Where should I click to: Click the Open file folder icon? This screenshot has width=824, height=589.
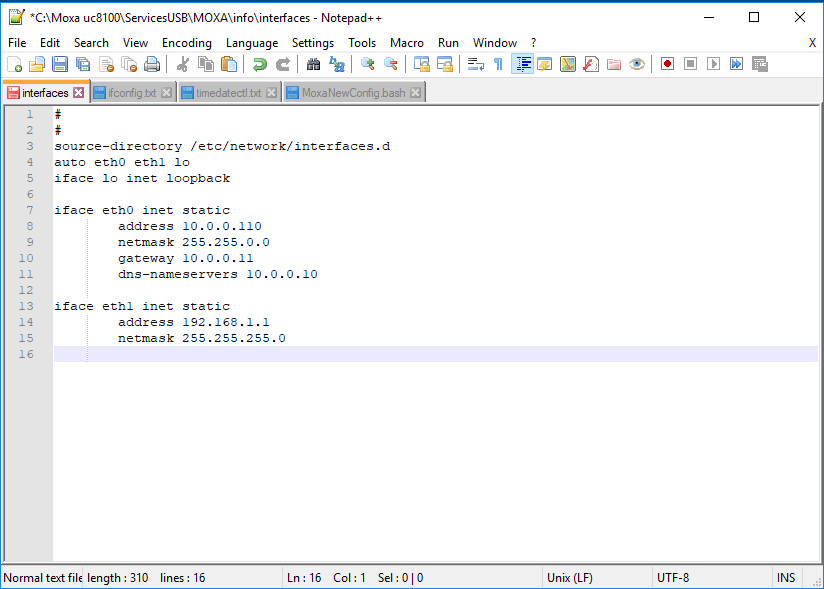[37, 64]
